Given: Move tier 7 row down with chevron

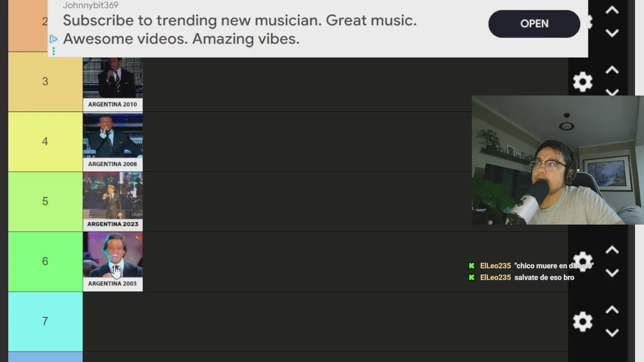Looking at the screenshot, I should click(x=612, y=333).
